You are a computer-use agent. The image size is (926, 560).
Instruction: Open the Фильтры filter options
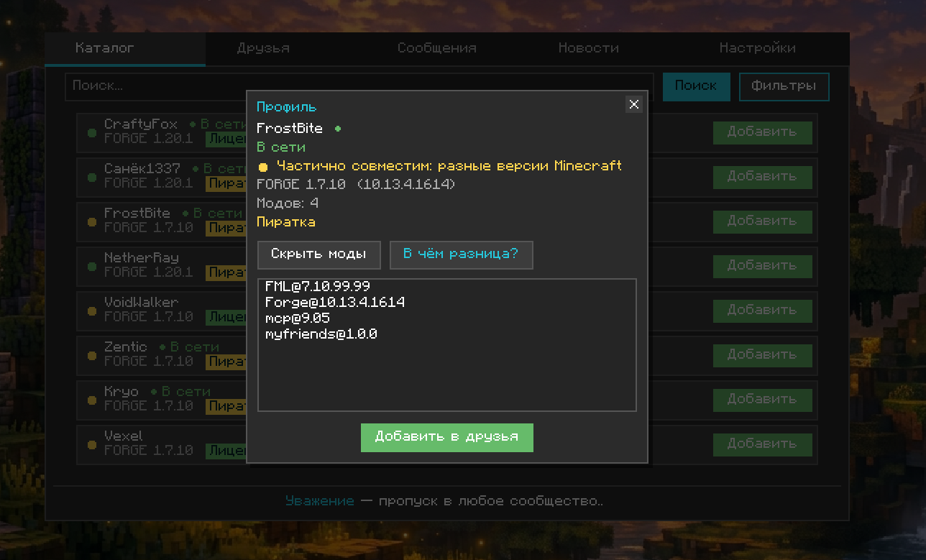(784, 86)
